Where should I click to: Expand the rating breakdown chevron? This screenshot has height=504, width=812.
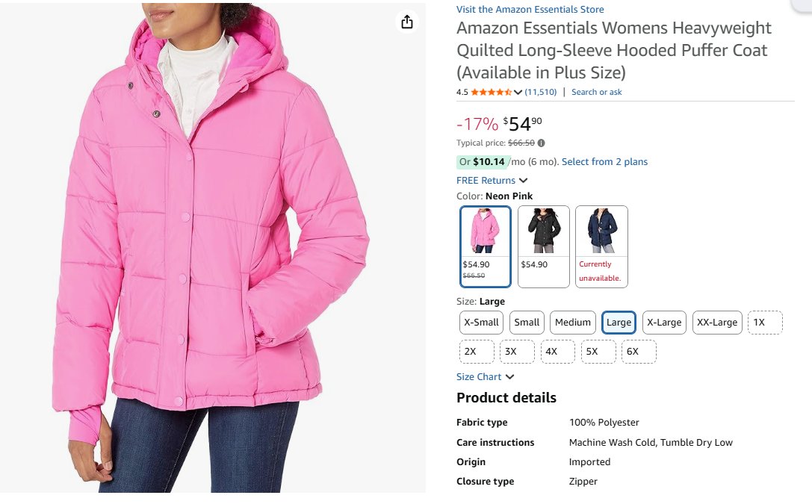518,93
